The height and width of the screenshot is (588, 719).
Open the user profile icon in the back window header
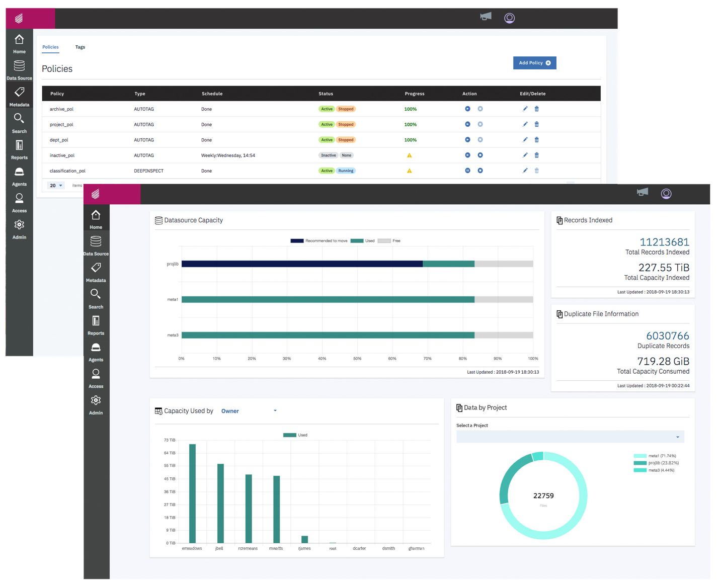[x=509, y=18]
